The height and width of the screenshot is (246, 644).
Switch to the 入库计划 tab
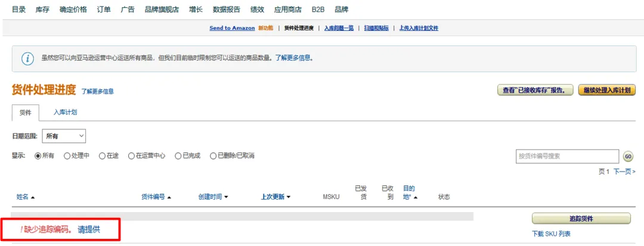coord(66,113)
